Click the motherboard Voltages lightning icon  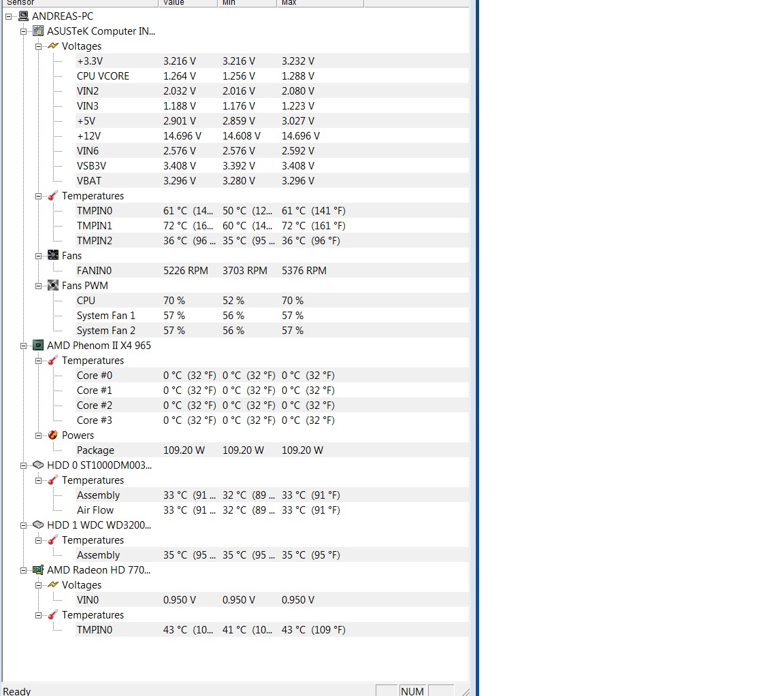point(53,46)
